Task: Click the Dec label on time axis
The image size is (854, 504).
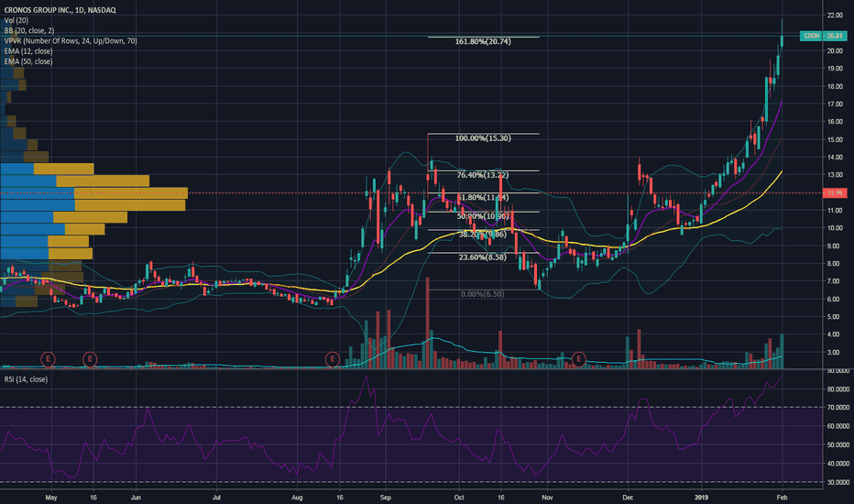Action: [628, 498]
